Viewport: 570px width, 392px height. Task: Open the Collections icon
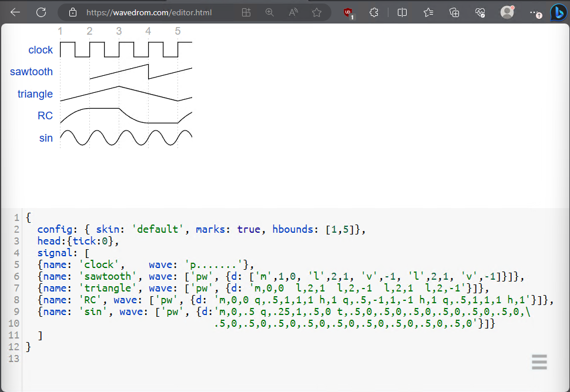pyautogui.click(x=454, y=12)
